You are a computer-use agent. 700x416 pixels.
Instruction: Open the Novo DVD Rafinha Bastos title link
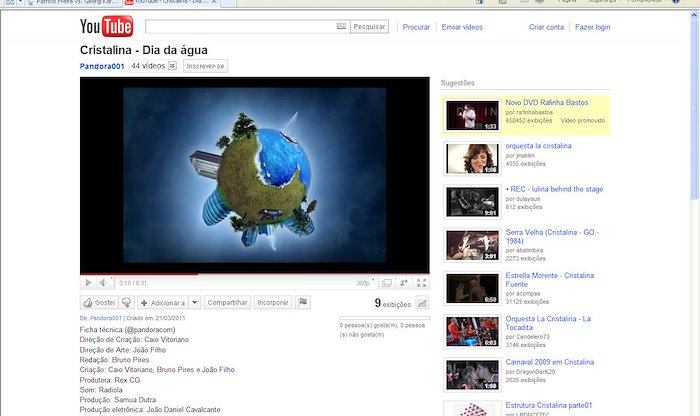tap(546, 103)
